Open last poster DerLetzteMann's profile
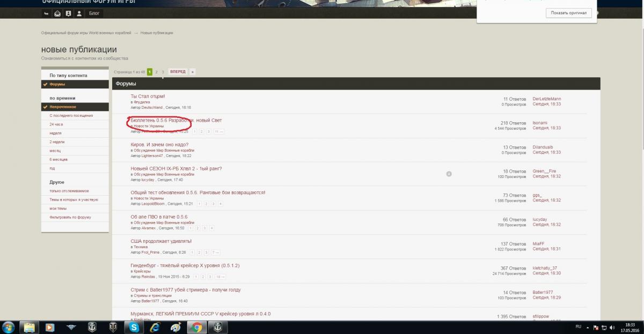Viewport: 644px width, 334px height. (546, 99)
